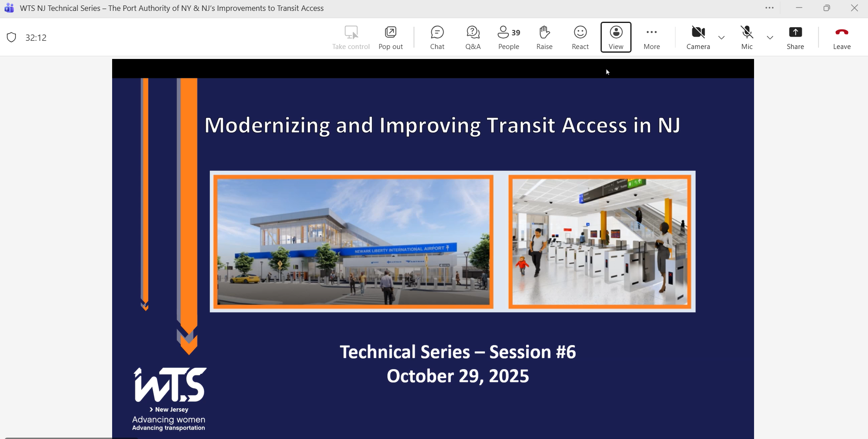The image size is (868, 439).
Task: Leave the meeting
Action: (x=841, y=37)
